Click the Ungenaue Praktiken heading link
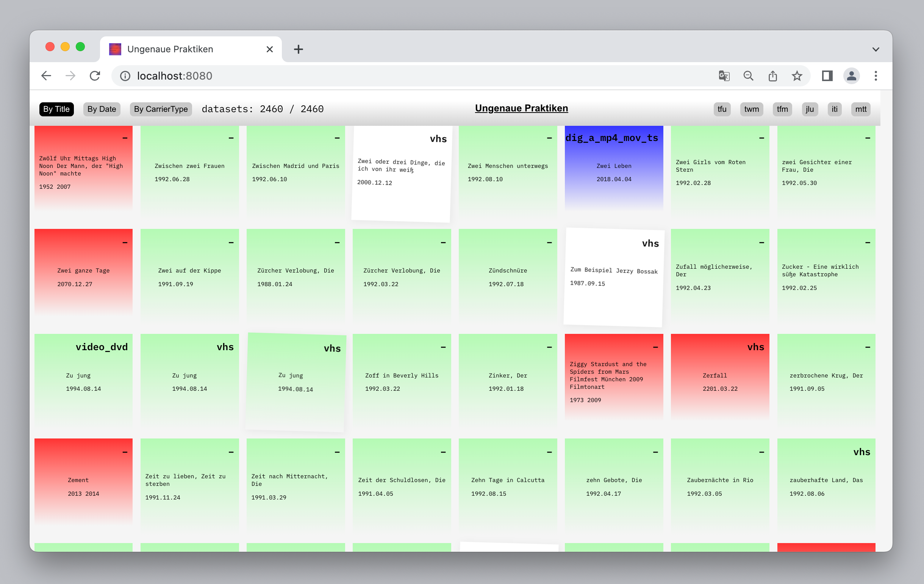This screenshot has height=584, width=924. (x=521, y=108)
